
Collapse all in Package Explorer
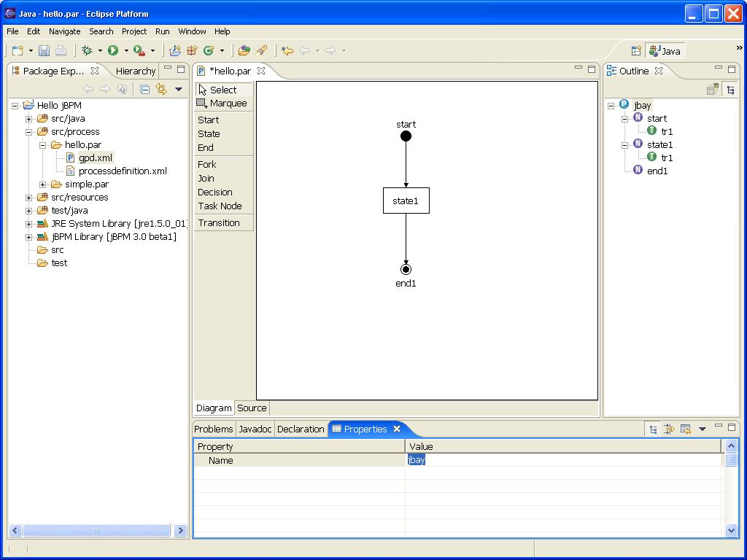coord(145,89)
